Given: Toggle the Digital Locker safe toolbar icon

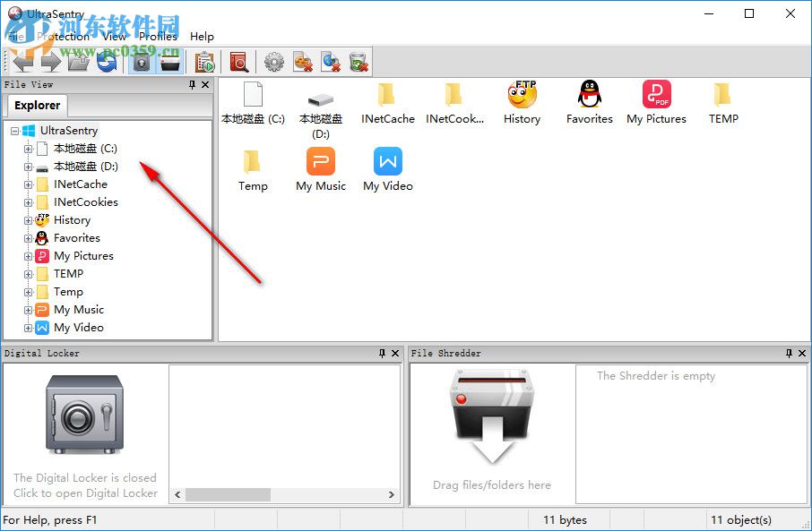Looking at the screenshot, I should click(x=142, y=63).
